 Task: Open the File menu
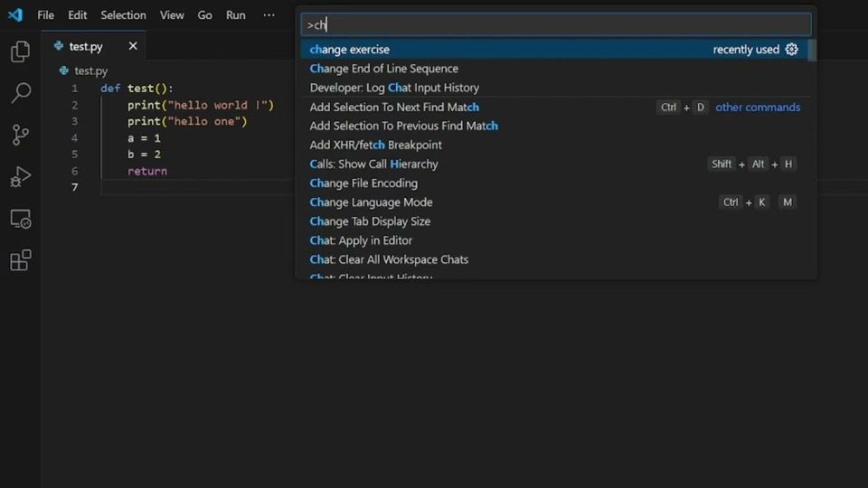click(45, 15)
